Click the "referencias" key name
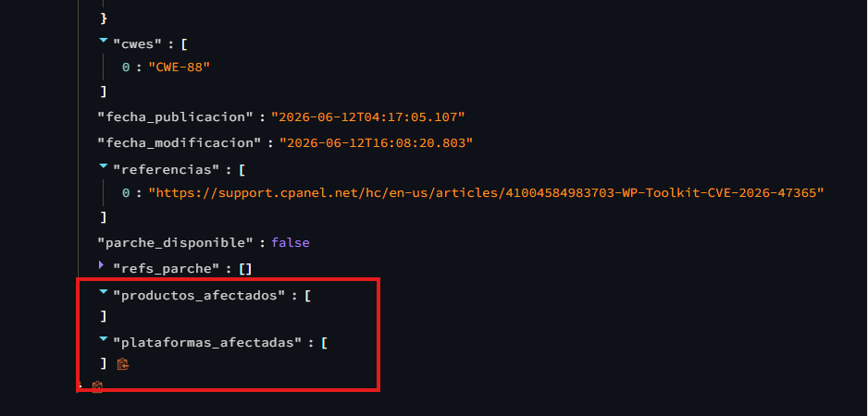This screenshot has width=868, height=416. click(x=167, y=170)
